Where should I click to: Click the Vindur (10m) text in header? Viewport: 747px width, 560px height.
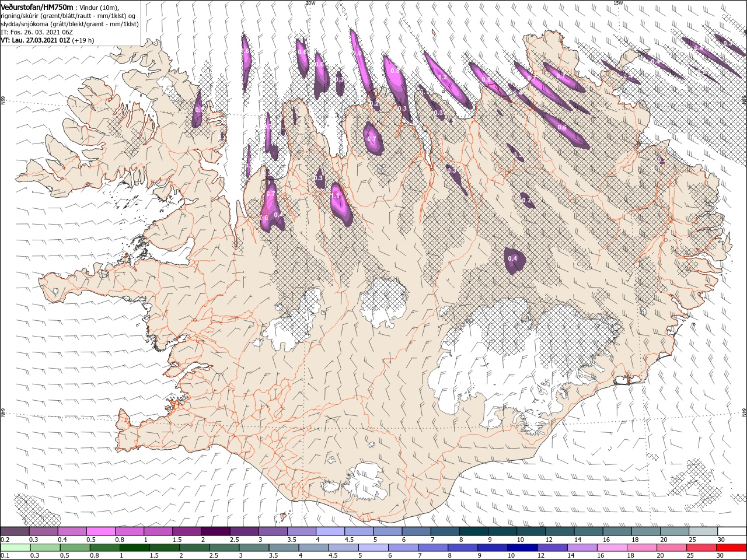[x=99, y=8]
